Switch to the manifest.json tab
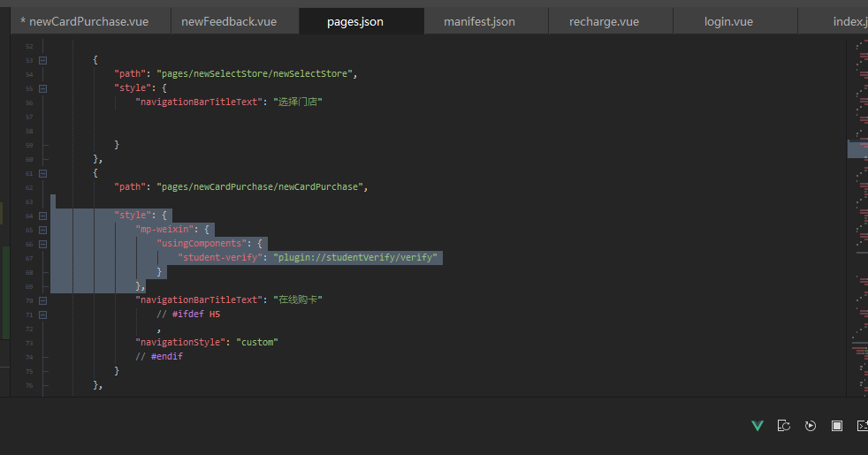Image resolution: width=868 pixels, height=455 pixels. [479, 21]
